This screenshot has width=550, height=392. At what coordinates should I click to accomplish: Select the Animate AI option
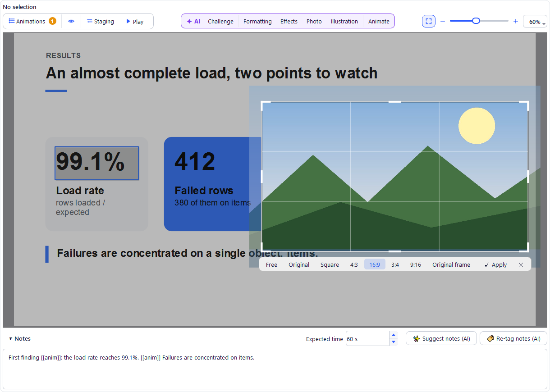[379, 21]
